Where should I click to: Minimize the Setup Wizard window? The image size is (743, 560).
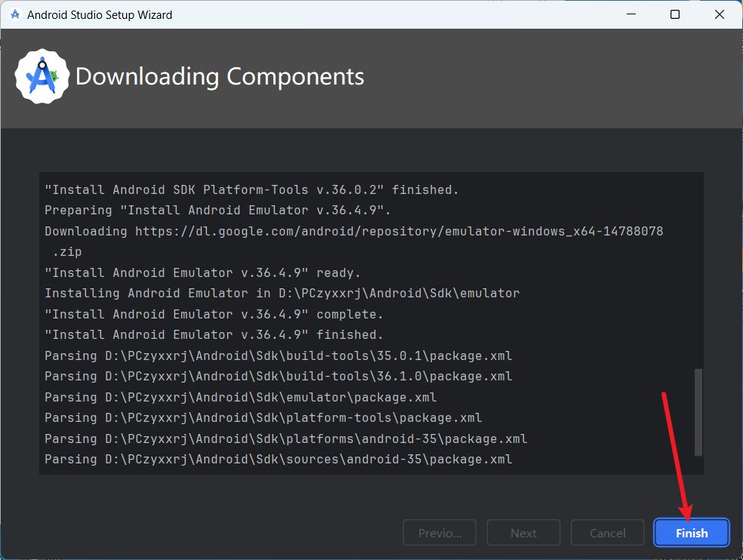pos(631,14)
